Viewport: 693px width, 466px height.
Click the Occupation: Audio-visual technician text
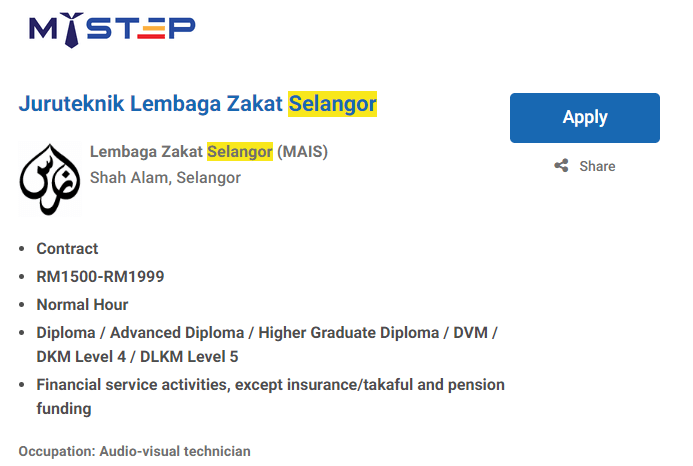point(134,451)
